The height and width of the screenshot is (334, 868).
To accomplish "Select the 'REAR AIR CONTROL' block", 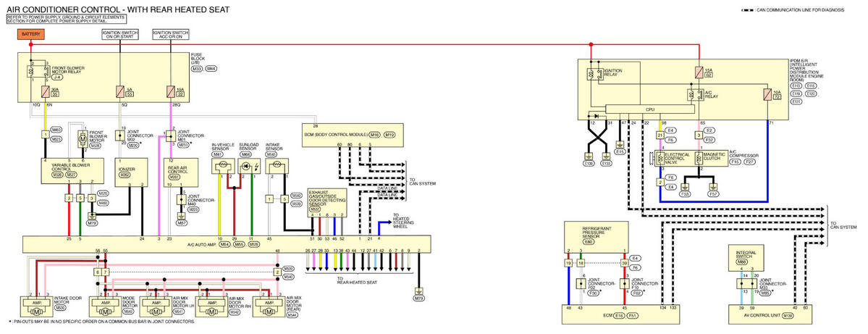I will coord(182,172).
